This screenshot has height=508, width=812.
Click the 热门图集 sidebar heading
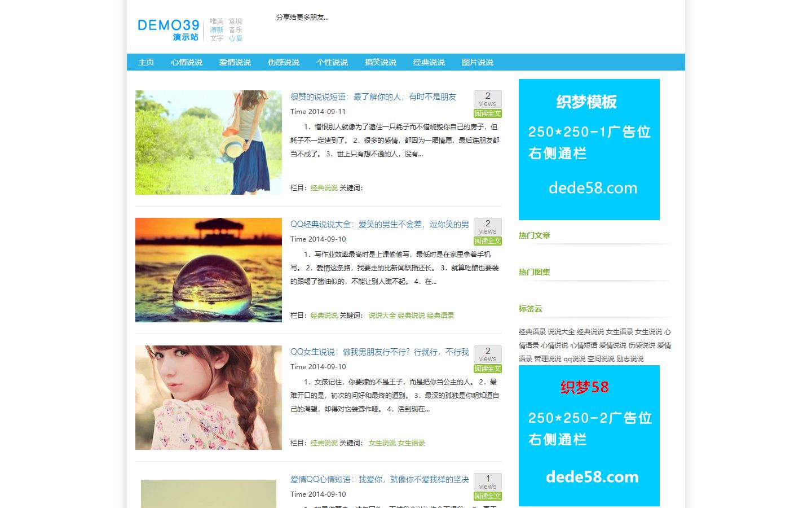pyautogui.click(x=535, y=273)
